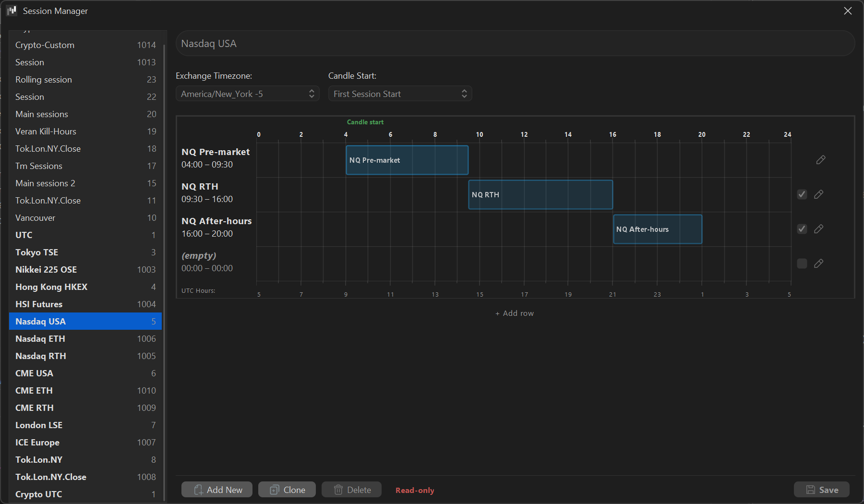The width and height of the screenshot is (864, 504).
Task: Click the Nasdaq USA session name field
Action: pos(515,44)
